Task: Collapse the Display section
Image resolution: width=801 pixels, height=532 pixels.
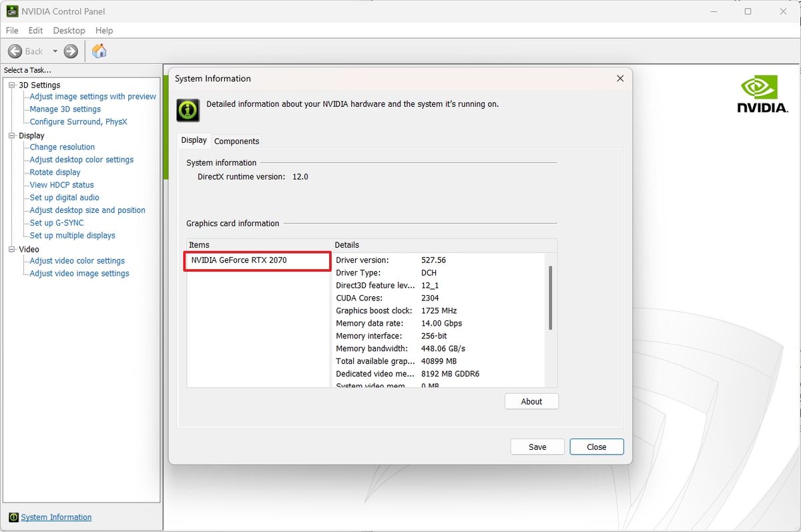Action: click(11, 135)
